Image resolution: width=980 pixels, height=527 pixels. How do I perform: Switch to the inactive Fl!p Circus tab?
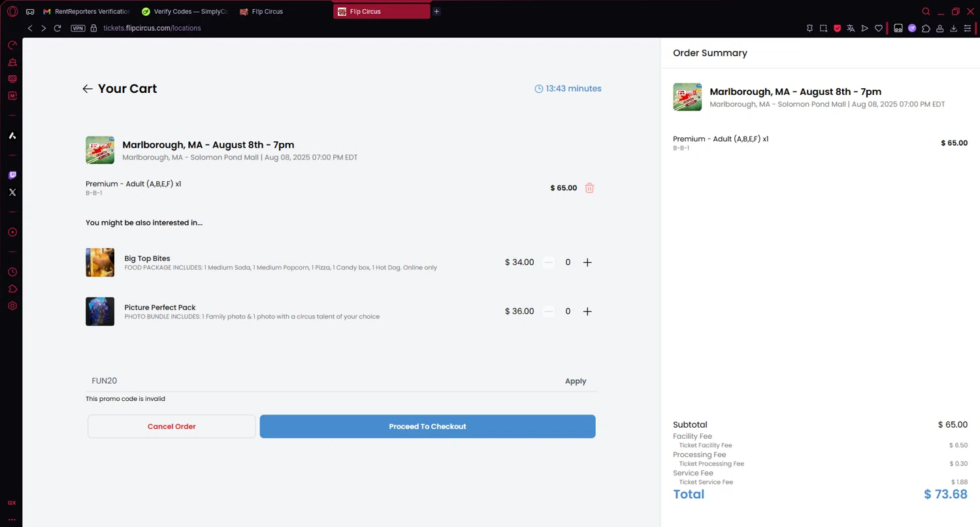coord(283,12)
